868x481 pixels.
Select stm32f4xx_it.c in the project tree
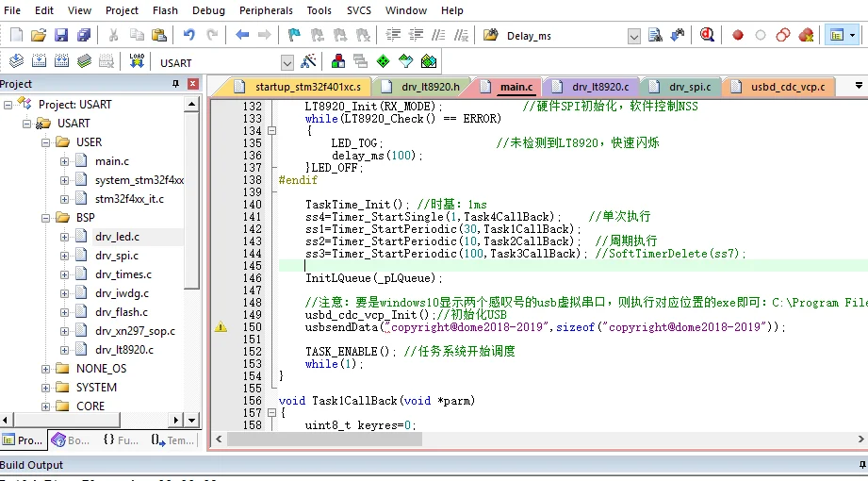(129, 199)
